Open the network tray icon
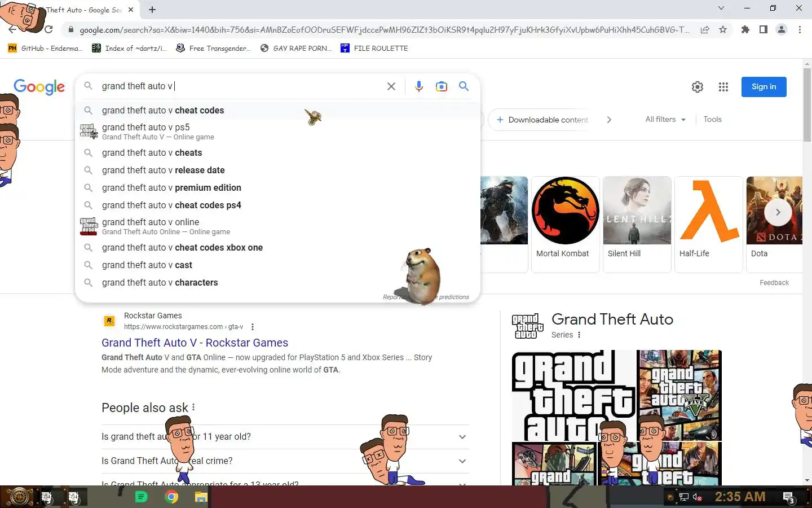The image size is (812, 508). pyautogui.click(x=684, y=497)
